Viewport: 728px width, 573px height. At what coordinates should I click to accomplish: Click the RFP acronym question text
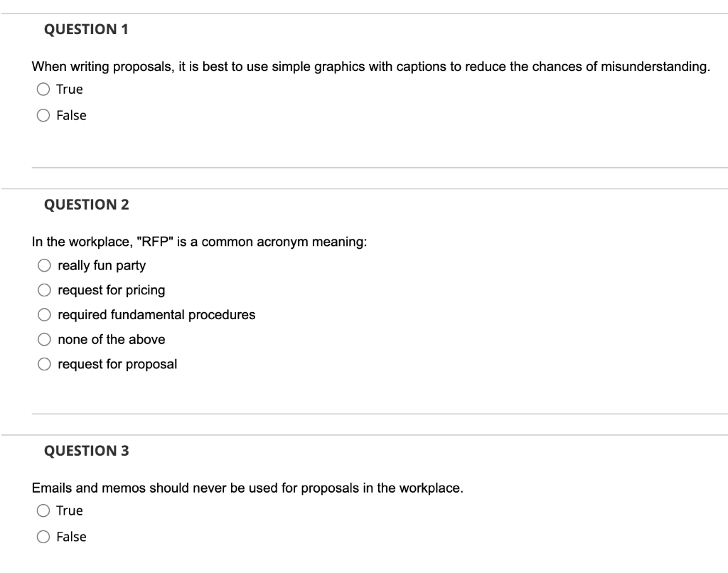(200, 242)
